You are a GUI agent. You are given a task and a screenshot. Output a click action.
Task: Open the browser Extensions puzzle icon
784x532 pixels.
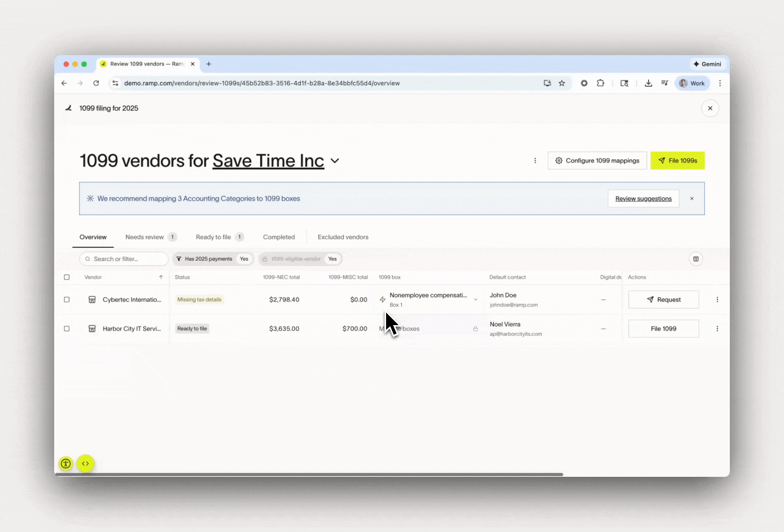click(600, 83)
